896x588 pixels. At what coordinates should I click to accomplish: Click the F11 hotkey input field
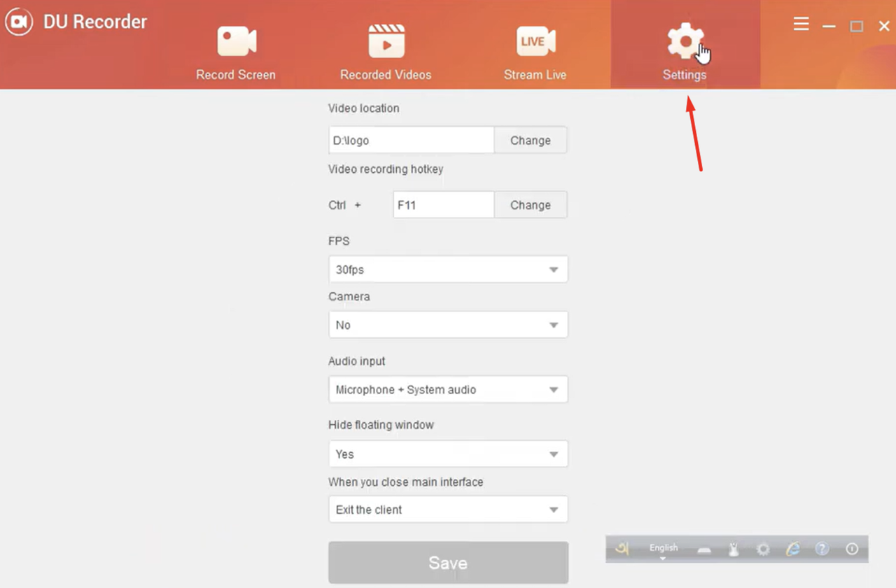point(443,204)
